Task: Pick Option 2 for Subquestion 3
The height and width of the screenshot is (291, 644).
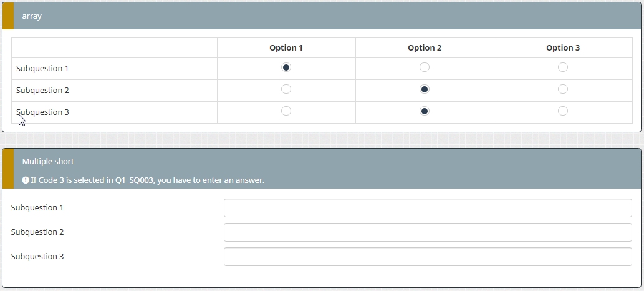Action: click(425, 111)
